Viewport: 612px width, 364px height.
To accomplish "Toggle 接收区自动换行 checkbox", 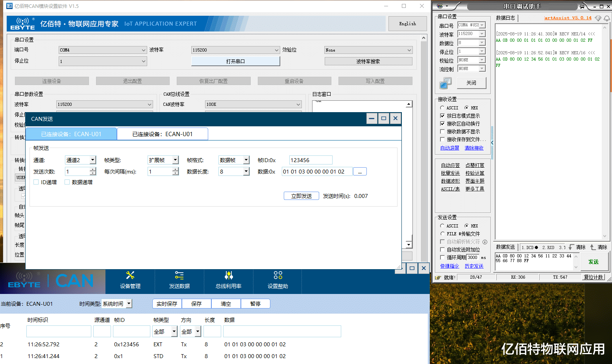I will tap(442, 124).
